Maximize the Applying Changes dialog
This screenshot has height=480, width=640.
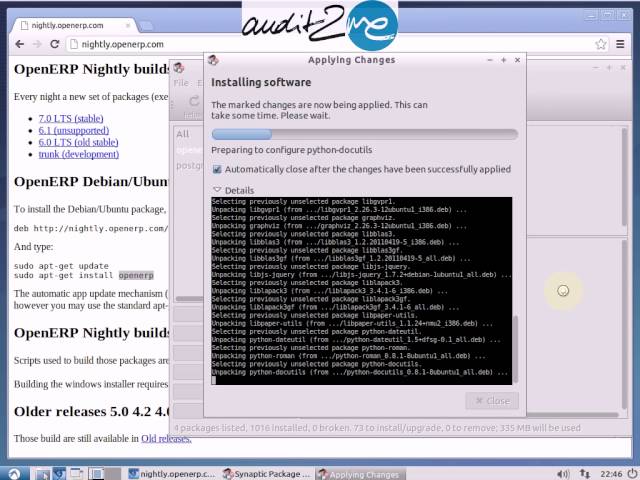click(503, 60)
